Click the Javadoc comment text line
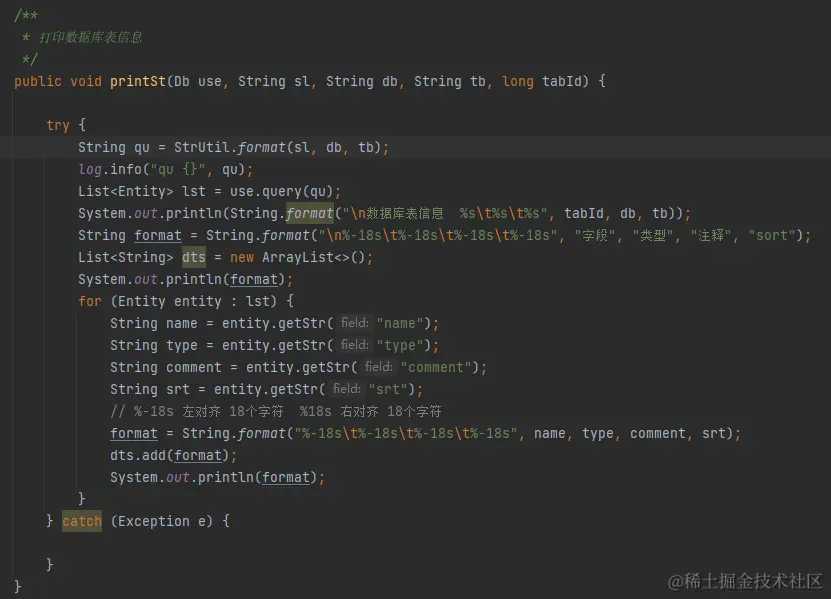 coord(91,37)
